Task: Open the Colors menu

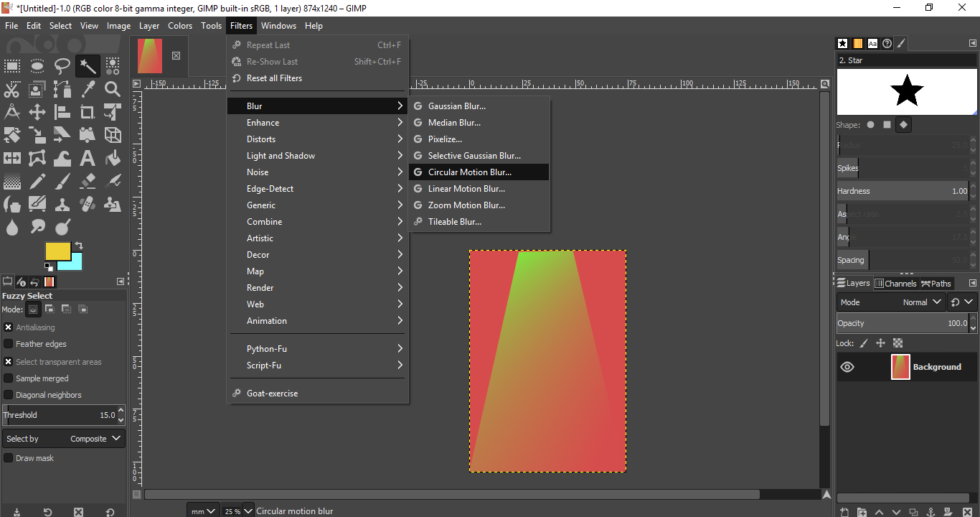Action: pos(180,26)
